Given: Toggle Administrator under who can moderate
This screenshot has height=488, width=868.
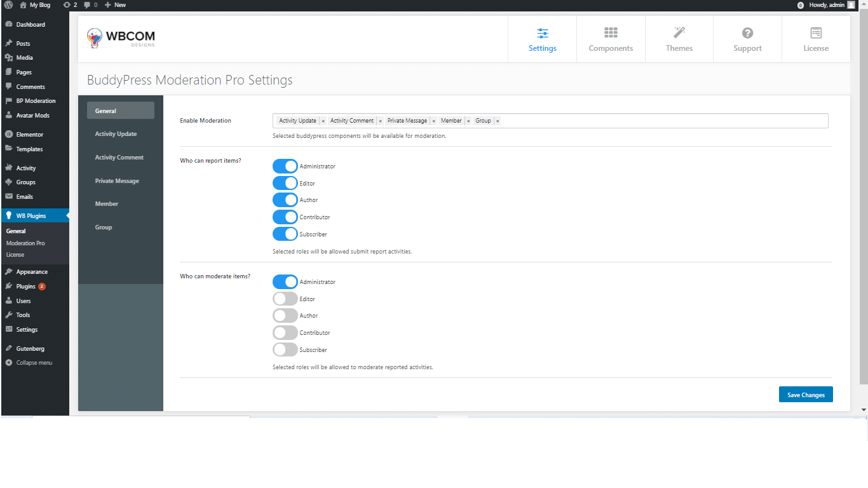Looking at the screenshot, I should tap(285, 281).
